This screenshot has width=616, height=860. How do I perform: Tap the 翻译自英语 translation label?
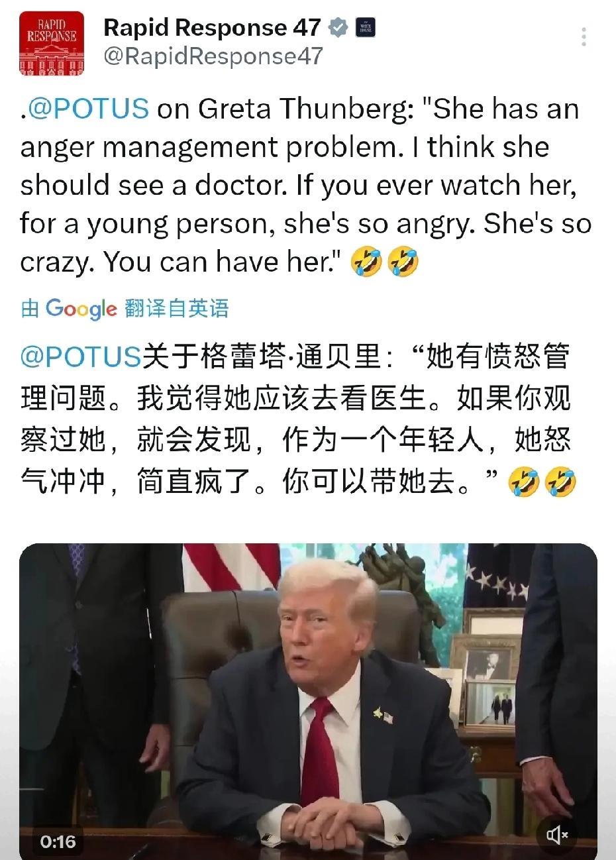pyautogui.click(x=176, y=309)
